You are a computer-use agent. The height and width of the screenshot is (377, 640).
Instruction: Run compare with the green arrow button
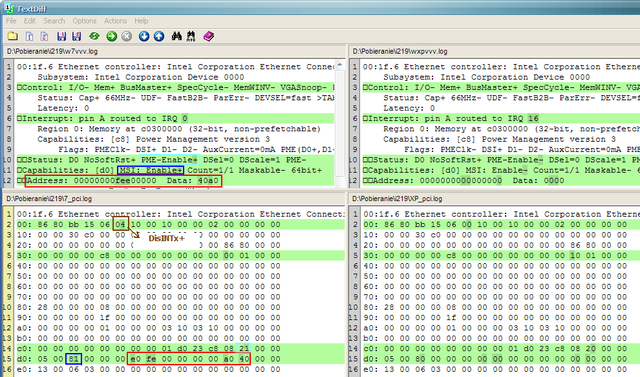(x=111, y=36)
